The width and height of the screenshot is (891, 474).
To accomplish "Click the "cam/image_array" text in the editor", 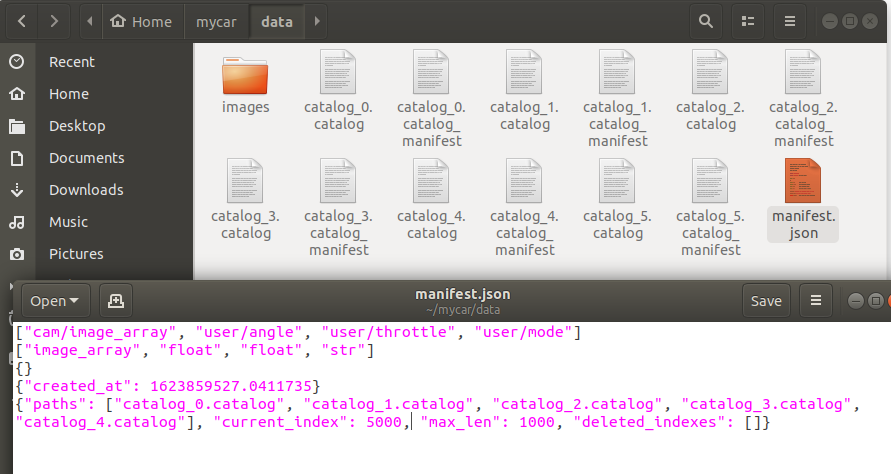I will (100, 332).
